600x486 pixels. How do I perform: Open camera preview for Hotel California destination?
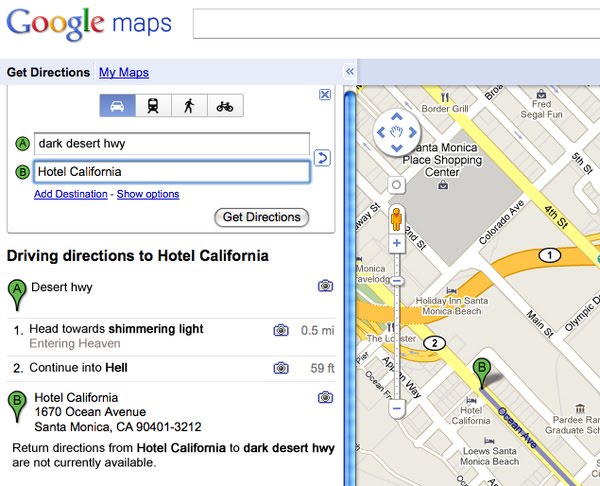tap(325, 397)
